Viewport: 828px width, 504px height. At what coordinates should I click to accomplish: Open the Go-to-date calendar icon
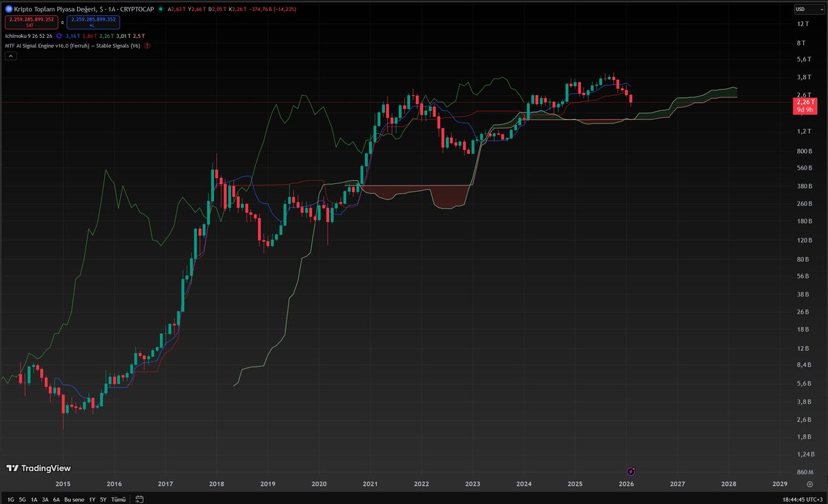coord(139,498)
